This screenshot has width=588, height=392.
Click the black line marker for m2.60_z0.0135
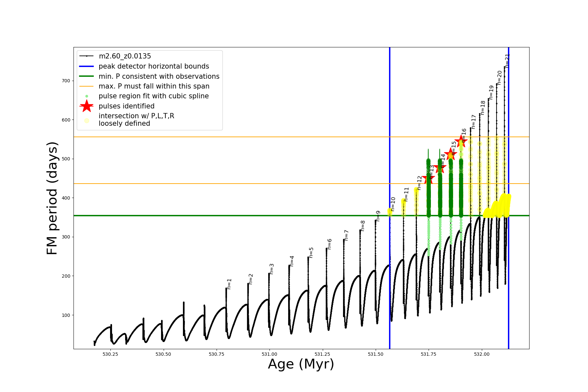coord(87,56)
